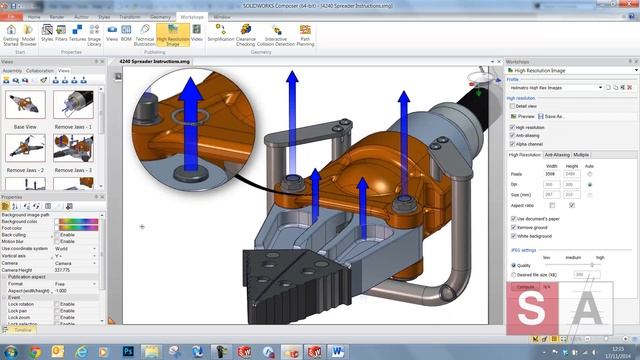The height and width of the screenshot is (360, 640).
Task: Select the Quality radio button
Action: 513,265
